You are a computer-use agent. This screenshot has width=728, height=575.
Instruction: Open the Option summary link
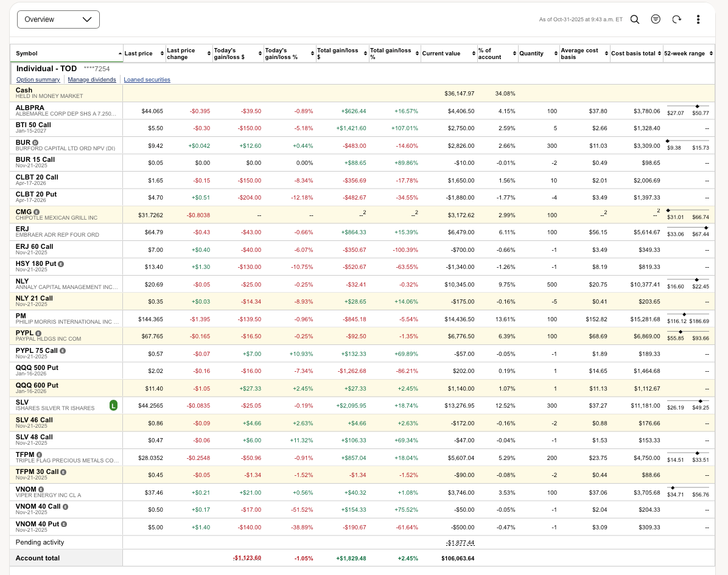[38, 80]
